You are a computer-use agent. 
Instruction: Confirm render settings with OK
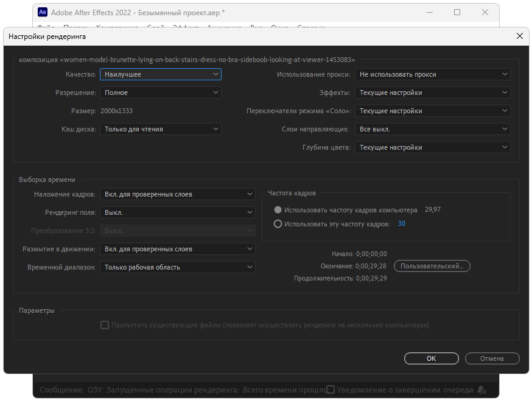431,358
